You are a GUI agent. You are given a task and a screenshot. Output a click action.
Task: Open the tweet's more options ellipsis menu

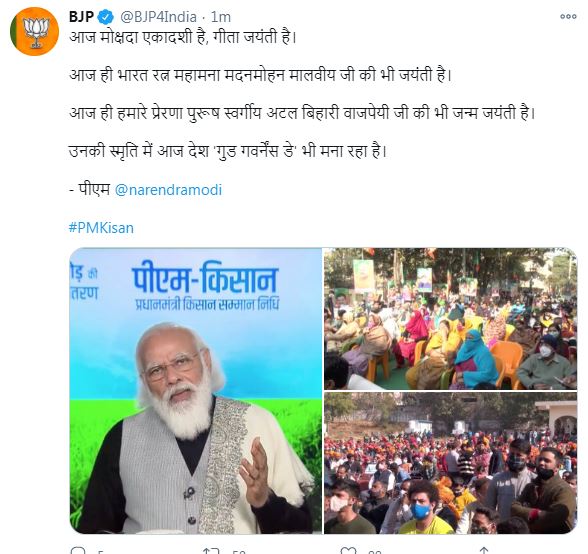[568, 17]
